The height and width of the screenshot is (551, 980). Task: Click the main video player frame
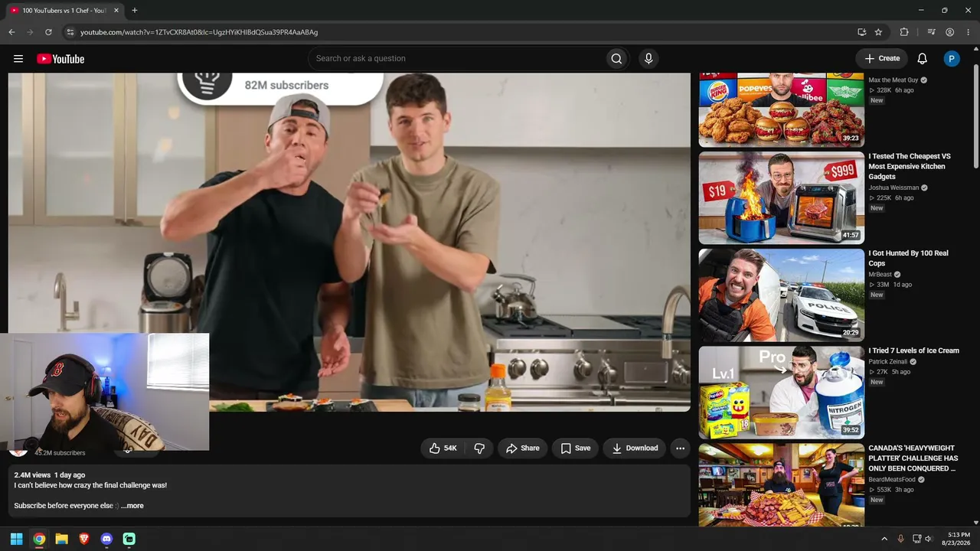(x=349, y=242)
